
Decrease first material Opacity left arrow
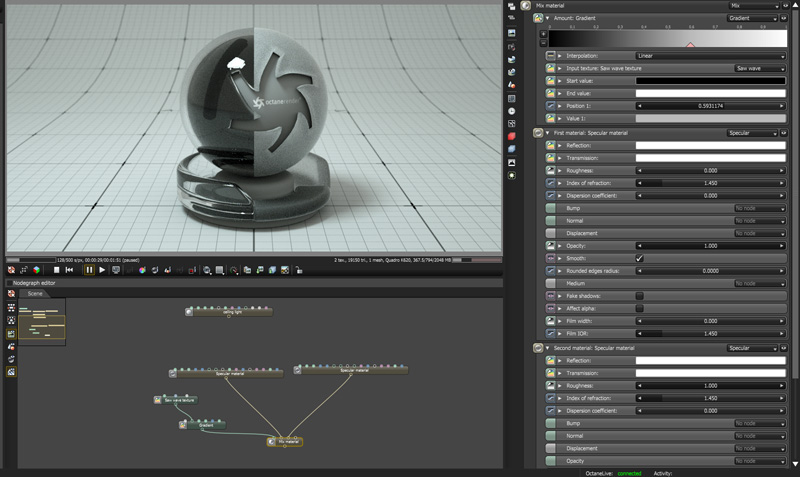coord(639,246)
